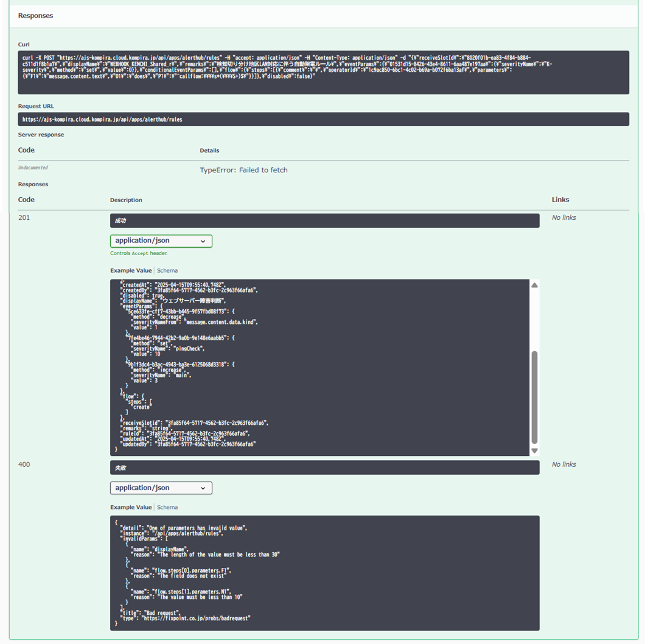Switch to the Schema tab under response 201

click(x=167, y=270)
